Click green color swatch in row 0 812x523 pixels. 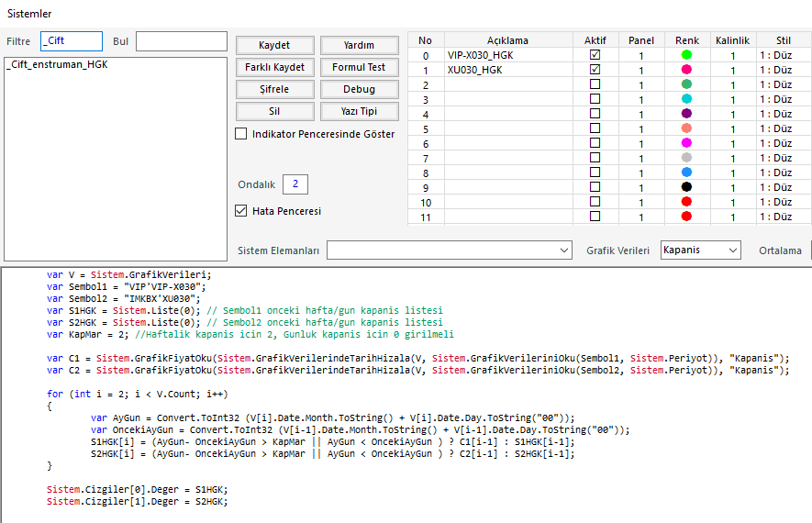click(686, 55)
